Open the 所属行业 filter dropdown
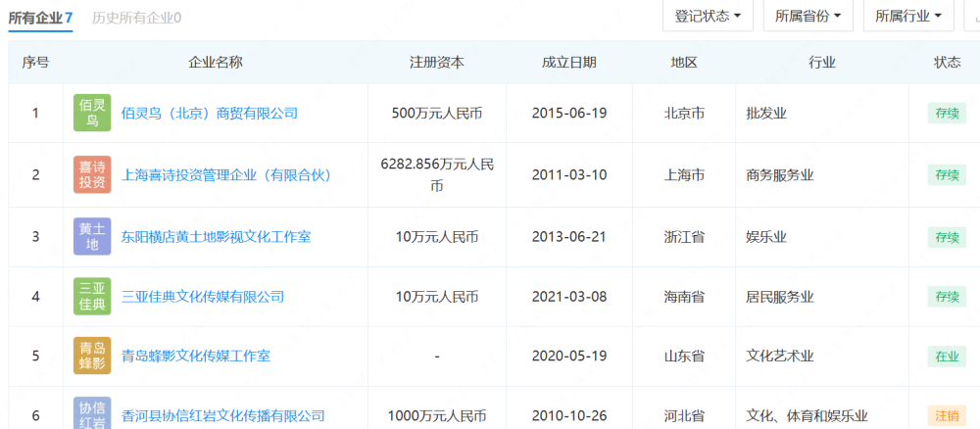 point(907,16)
